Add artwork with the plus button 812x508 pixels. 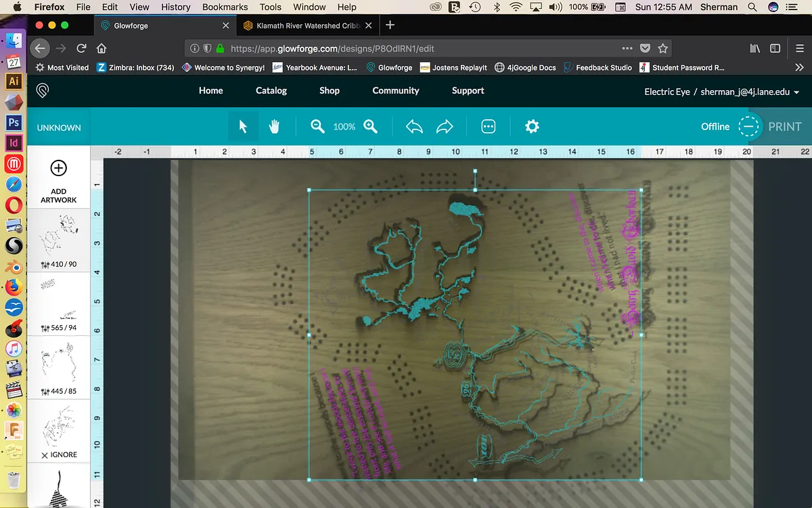coord(59,168)
